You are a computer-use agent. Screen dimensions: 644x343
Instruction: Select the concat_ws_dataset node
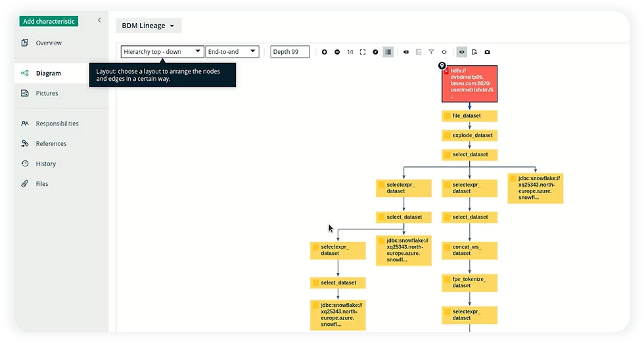pyautogui.click(x=469, y=250)
